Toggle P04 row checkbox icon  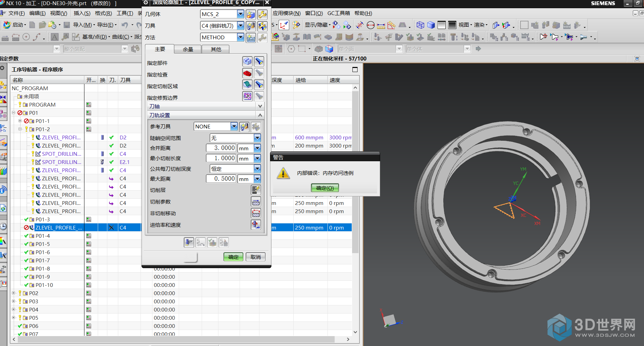[x=89, y=309]
